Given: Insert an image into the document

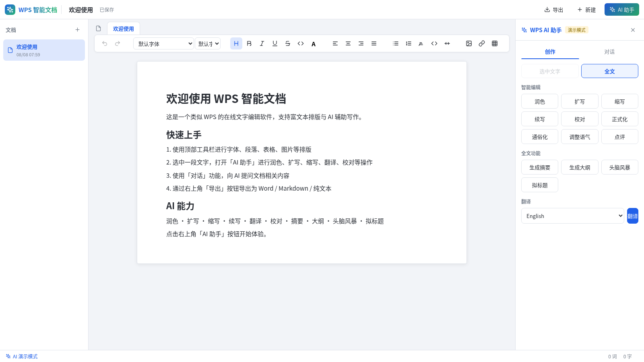Looking at the screenshot, I should click(x=469, y=43).
